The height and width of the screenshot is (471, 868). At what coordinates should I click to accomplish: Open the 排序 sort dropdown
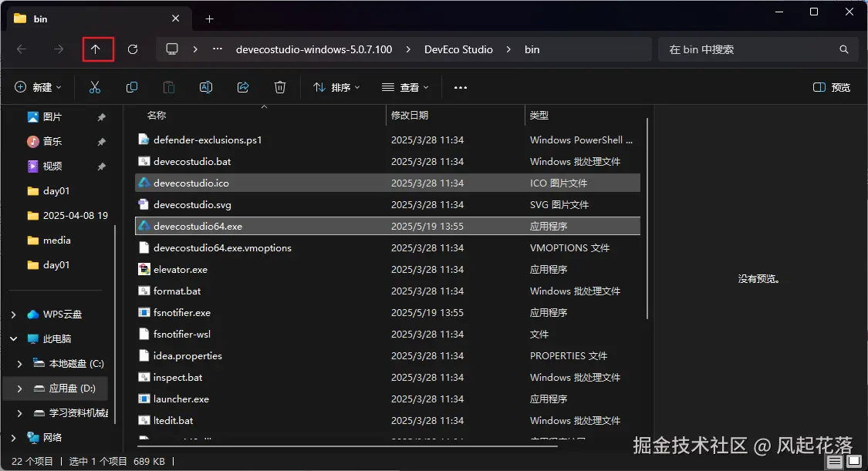pos(336,87)
